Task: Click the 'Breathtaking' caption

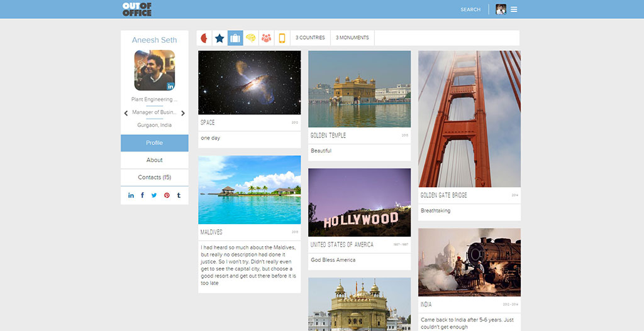Action: (435, 211)
